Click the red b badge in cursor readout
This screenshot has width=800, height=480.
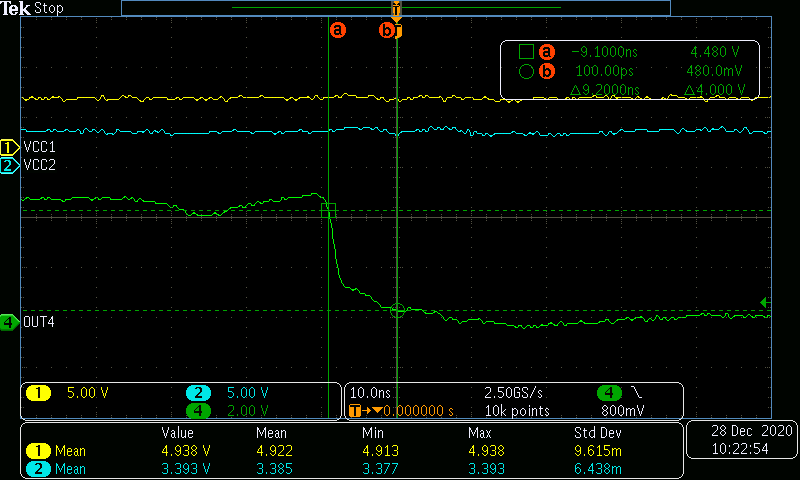click(x=547, y=71)
